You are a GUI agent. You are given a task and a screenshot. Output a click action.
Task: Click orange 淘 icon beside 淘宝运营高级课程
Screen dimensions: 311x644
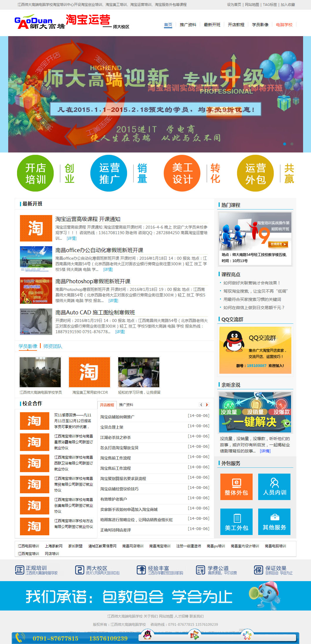pyautogui.click(x=36, y=228)
